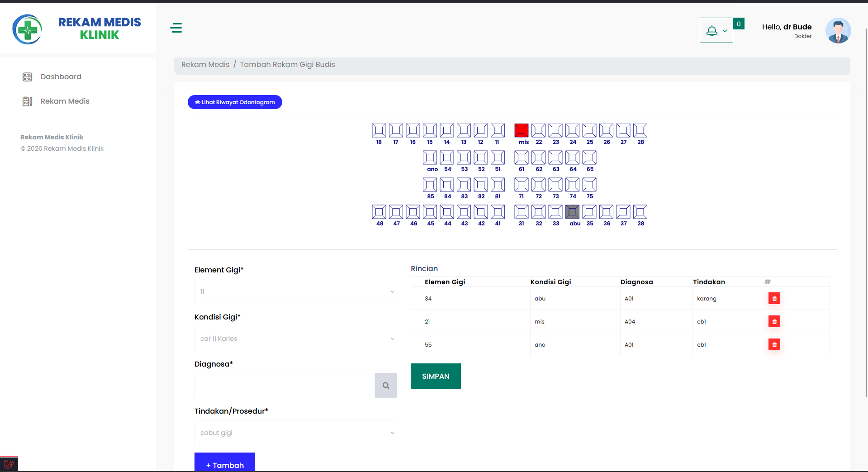The height and width of the screenshot is (472, 868).
Task: Select the tooth labeled ano
Action: 430,157
